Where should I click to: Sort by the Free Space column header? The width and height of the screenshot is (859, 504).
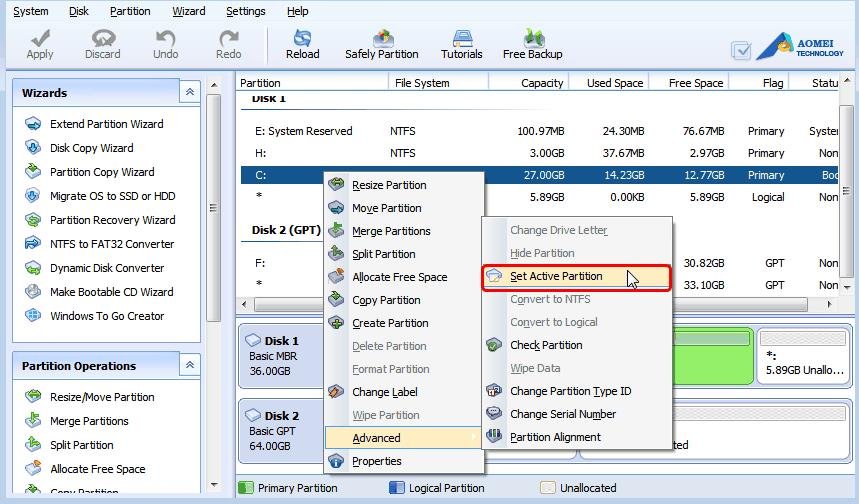click(x=689, y=83)
